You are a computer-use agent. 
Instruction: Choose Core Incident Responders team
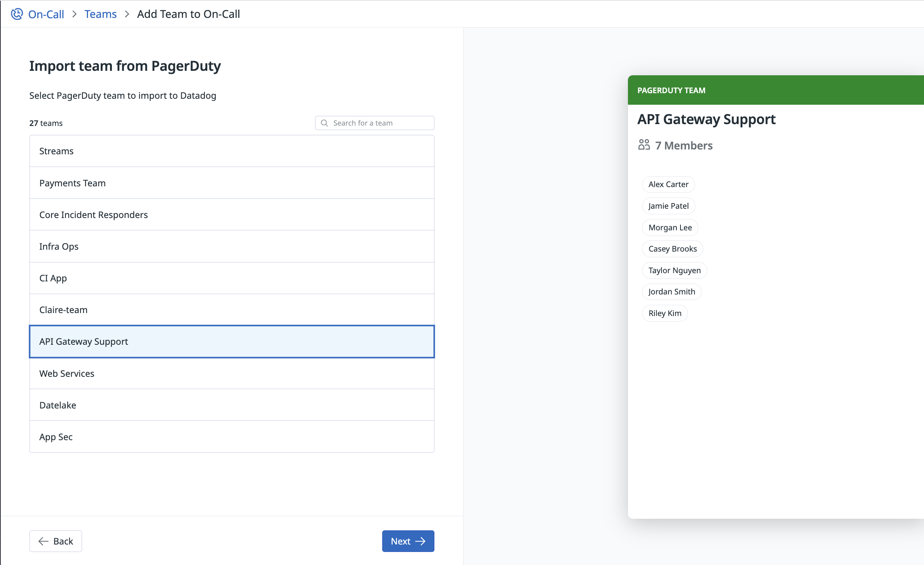pos(232,215)
